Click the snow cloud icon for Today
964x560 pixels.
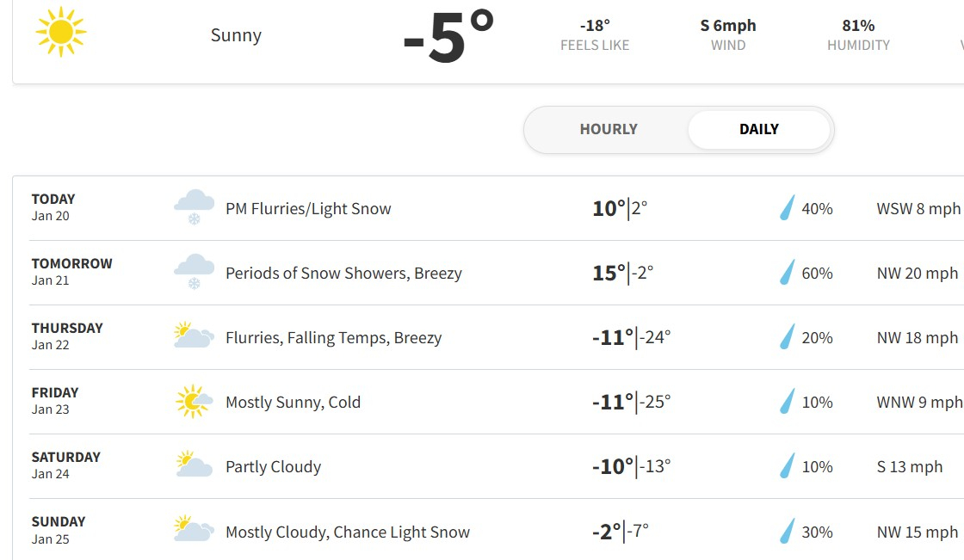tap(195, 207)
